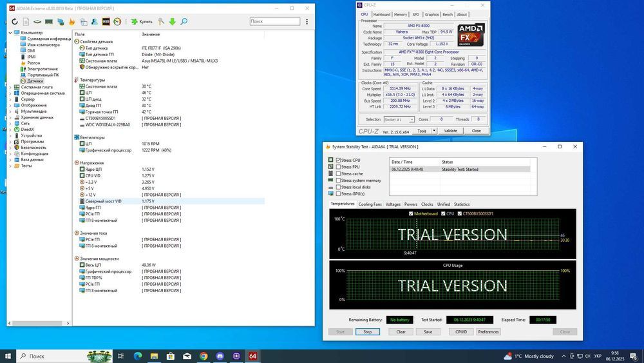Click the Clear button in Stability Test

pyautogui.click(x=401, y=332)
